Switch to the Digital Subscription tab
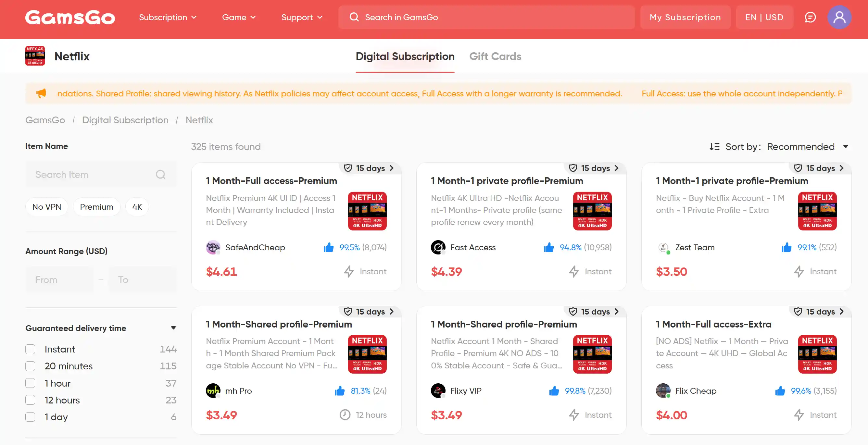The width and height of the screenshot is (868, 445). [x=405, y=56]
